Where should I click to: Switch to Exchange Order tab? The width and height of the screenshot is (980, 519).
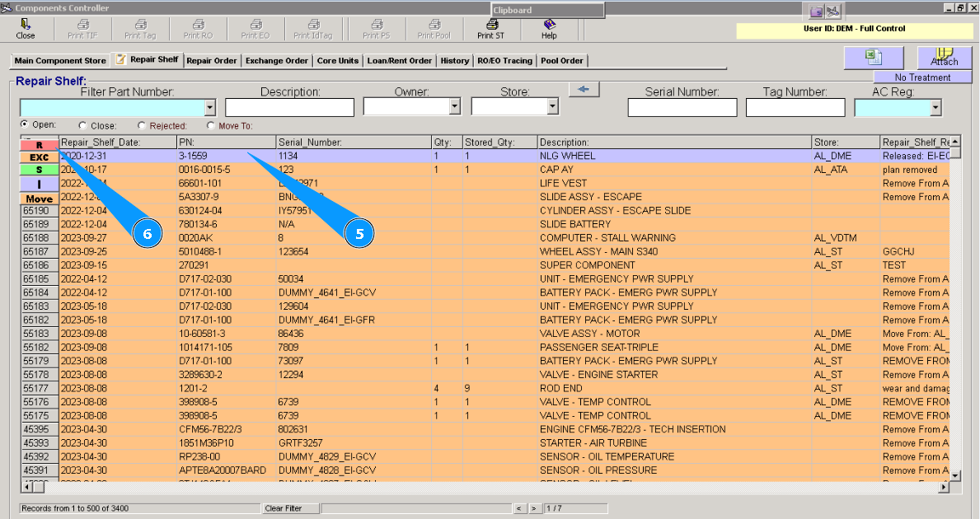coord(277,61)
